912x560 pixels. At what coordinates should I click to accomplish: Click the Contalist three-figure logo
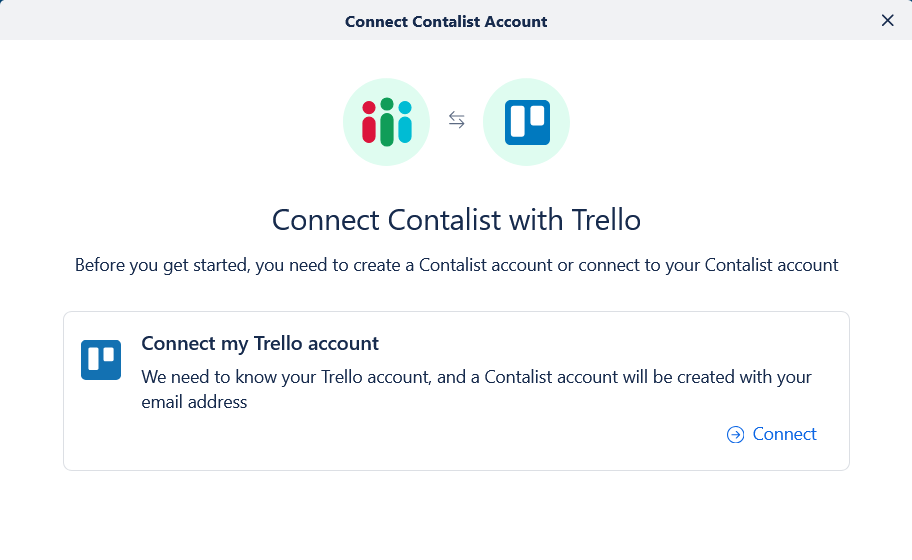[386, 122]
